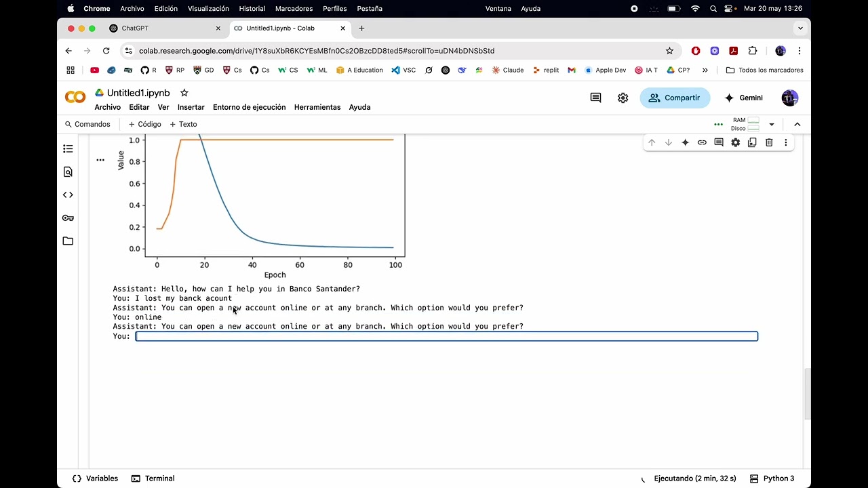Open the Files folder sidebar icon
The width and height of the screenshot is (868, 488).
click(x=68, y=241)
